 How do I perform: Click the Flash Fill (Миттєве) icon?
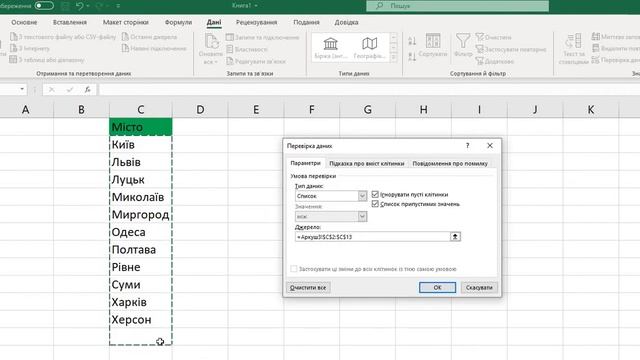(596, 37)
